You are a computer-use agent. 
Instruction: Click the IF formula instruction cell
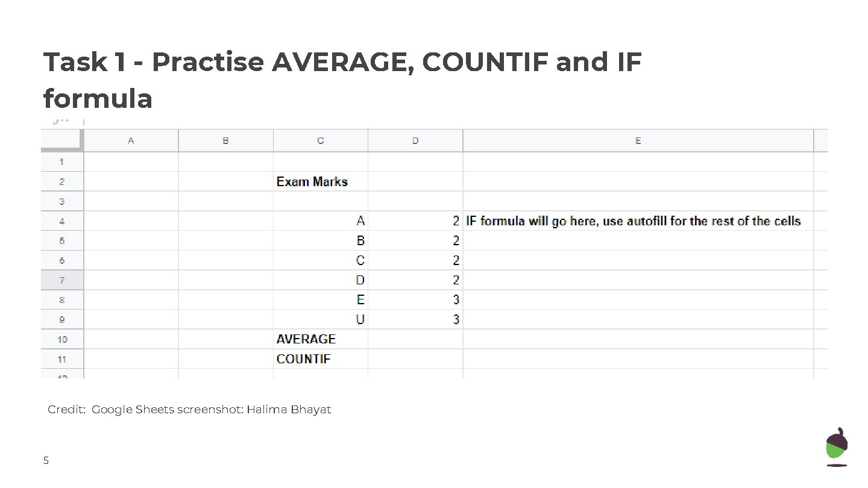tap(633, 221)
